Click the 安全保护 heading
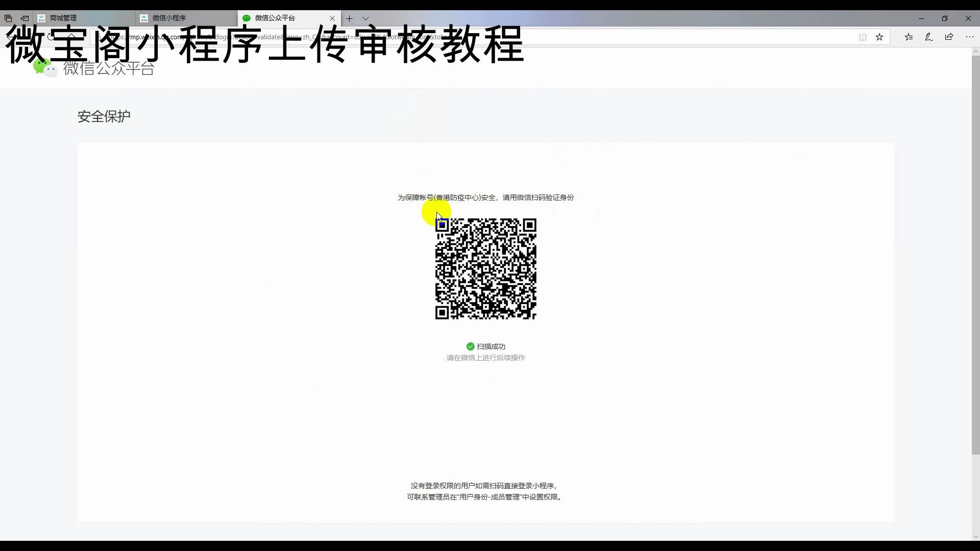The height and width of the screenshot is (551, 980). pyautogui.click(x=104, y=116)
